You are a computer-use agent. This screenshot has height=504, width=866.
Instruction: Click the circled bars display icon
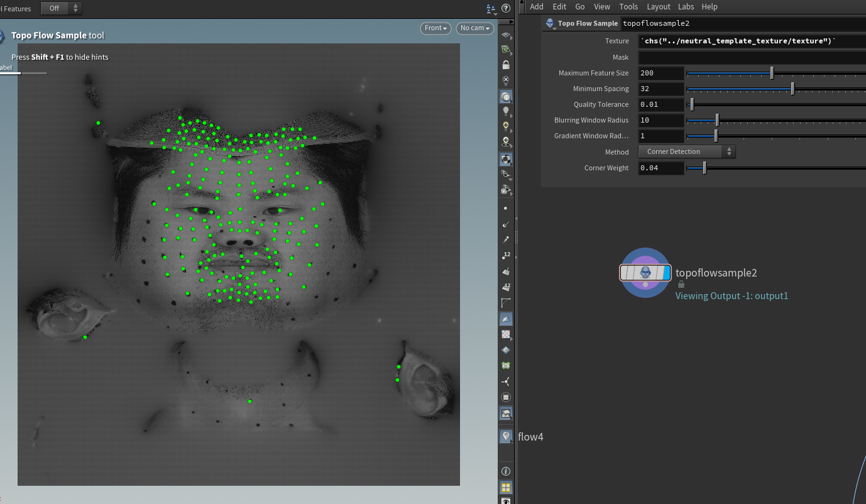[506, 397]
